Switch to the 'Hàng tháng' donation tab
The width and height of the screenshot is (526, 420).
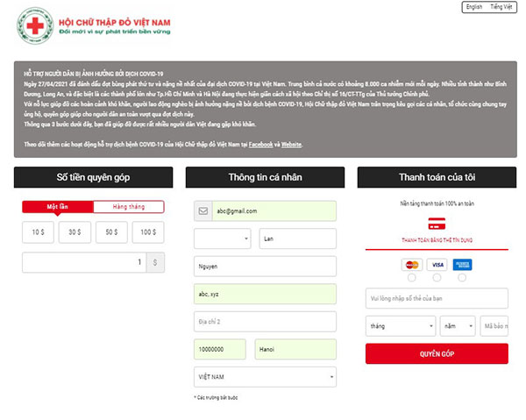point(128,207)
